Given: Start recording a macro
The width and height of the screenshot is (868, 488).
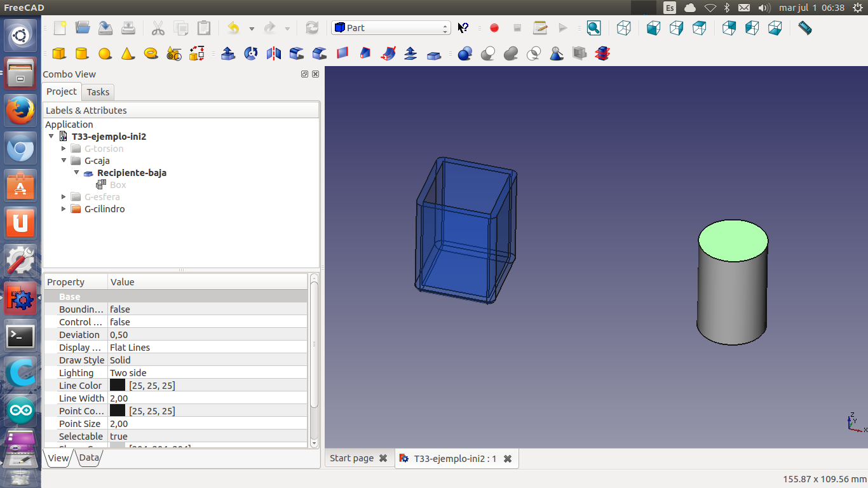Looking at the screenshot, I should point(494,28).
